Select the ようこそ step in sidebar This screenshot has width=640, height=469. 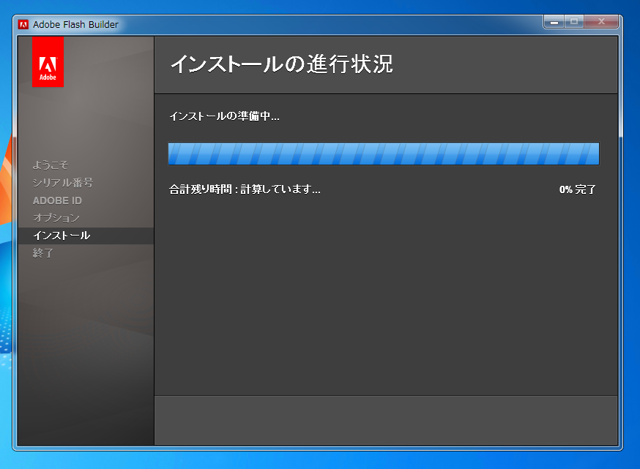(x=50, y=165)
